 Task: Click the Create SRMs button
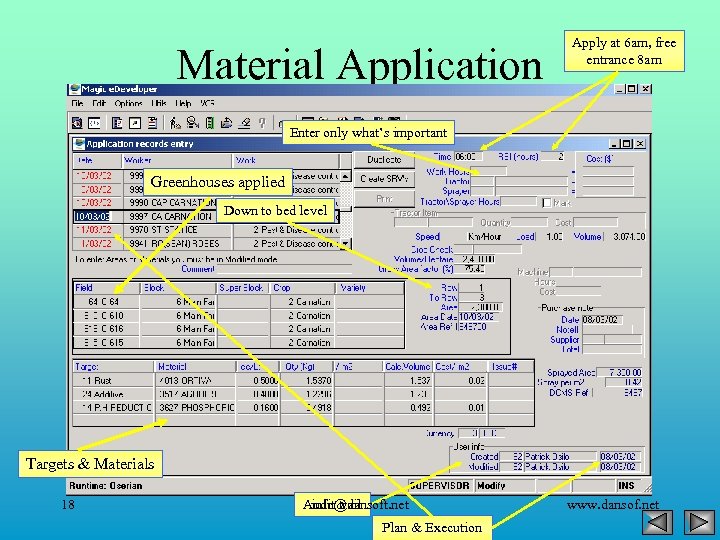pyautogui.click(x=384, y=179)
